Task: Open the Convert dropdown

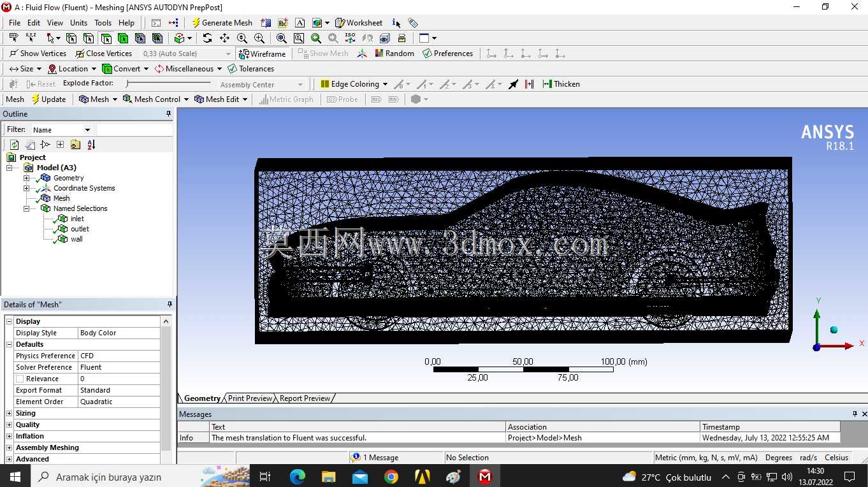Action: pos(125,69)
